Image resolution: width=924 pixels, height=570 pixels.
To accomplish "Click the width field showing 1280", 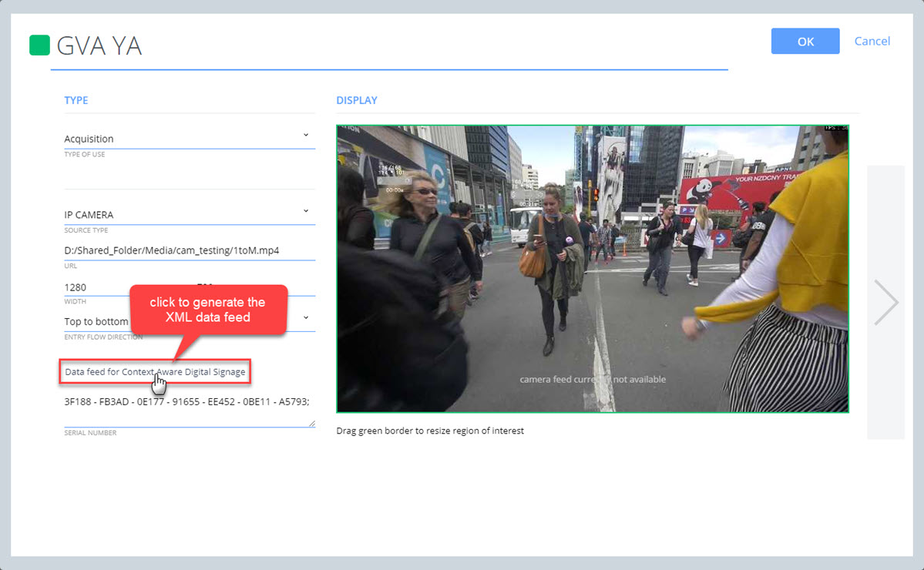I will 97,287.
